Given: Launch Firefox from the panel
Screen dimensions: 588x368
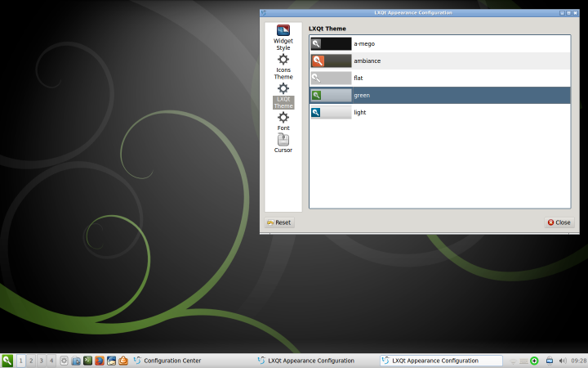Looking at the screenshot, I should [100, 361].
